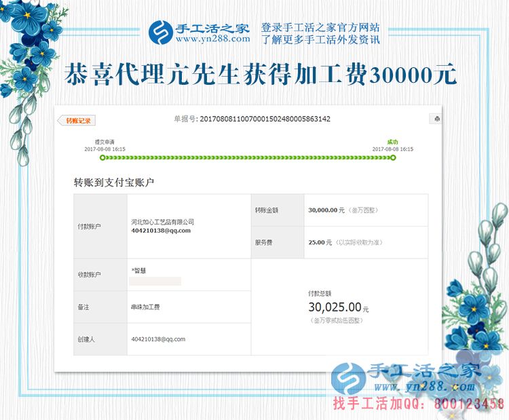The width and height of the screenshot is (509, 420).
Task: Select the 单据号 number text
Action: [x=265, y=119]
